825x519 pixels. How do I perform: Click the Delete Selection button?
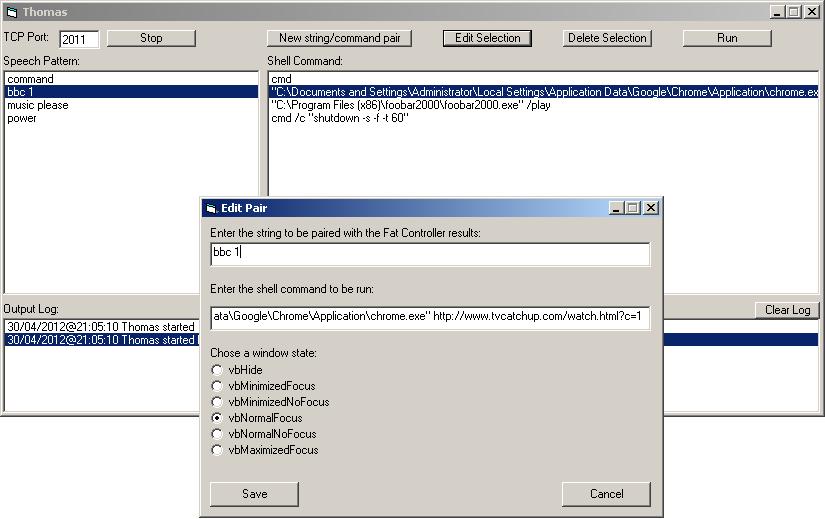coord(607,38)
